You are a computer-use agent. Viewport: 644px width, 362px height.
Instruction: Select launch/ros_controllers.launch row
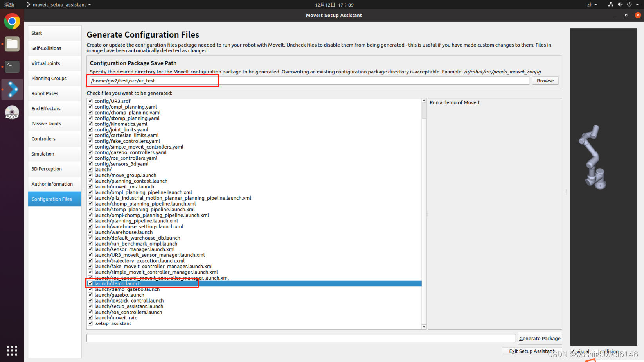254,312
